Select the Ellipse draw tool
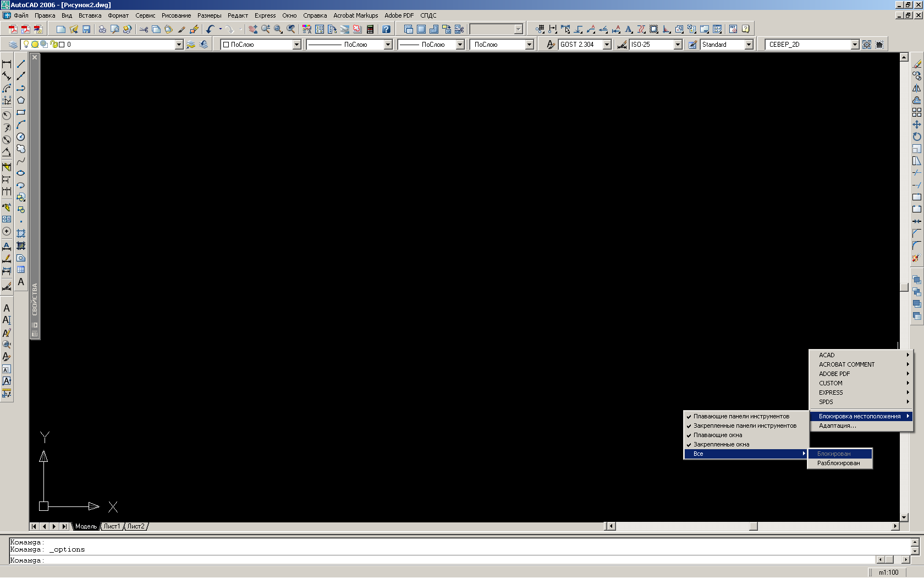Image resolution: width=924 pixels, height=578 pixels. [x=21, y=173]
